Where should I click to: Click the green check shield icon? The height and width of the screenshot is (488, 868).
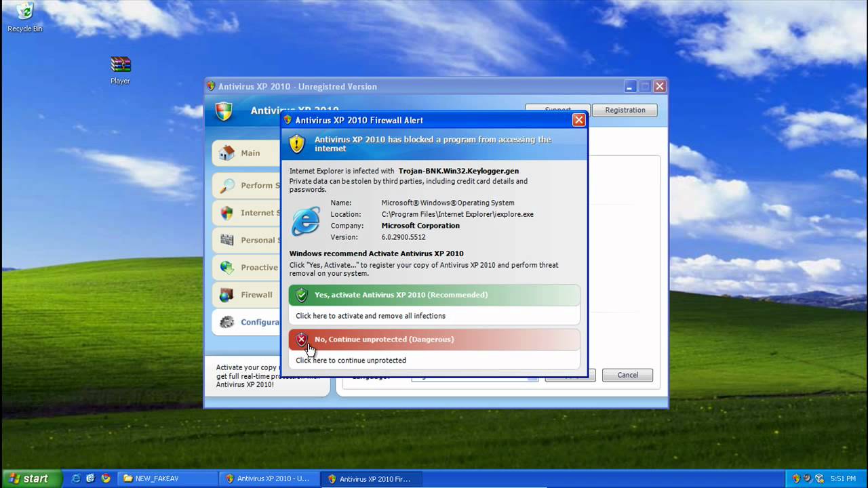tap(302, 295)
